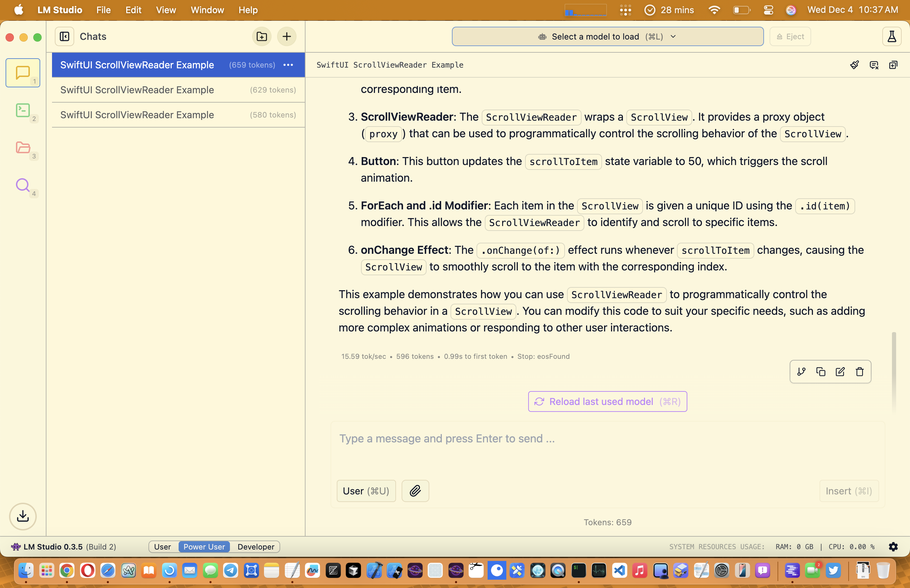Copy the assistant message
Screen dimensions: 910x588
click(821, 372)
